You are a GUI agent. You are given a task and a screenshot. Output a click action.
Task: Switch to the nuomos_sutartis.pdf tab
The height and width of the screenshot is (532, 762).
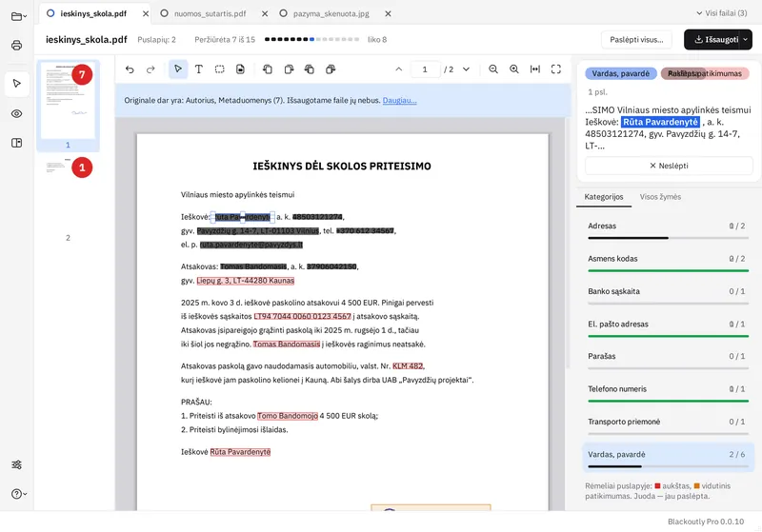[x=210, y=13]
